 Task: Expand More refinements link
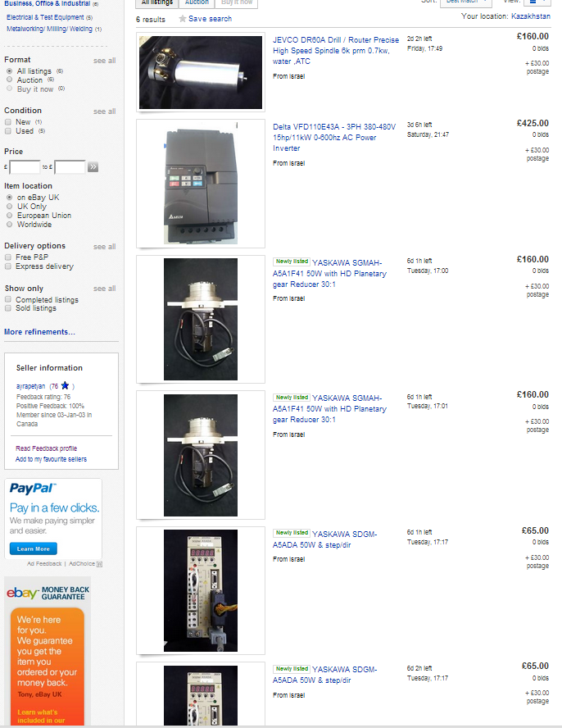[x=39, y=331]
